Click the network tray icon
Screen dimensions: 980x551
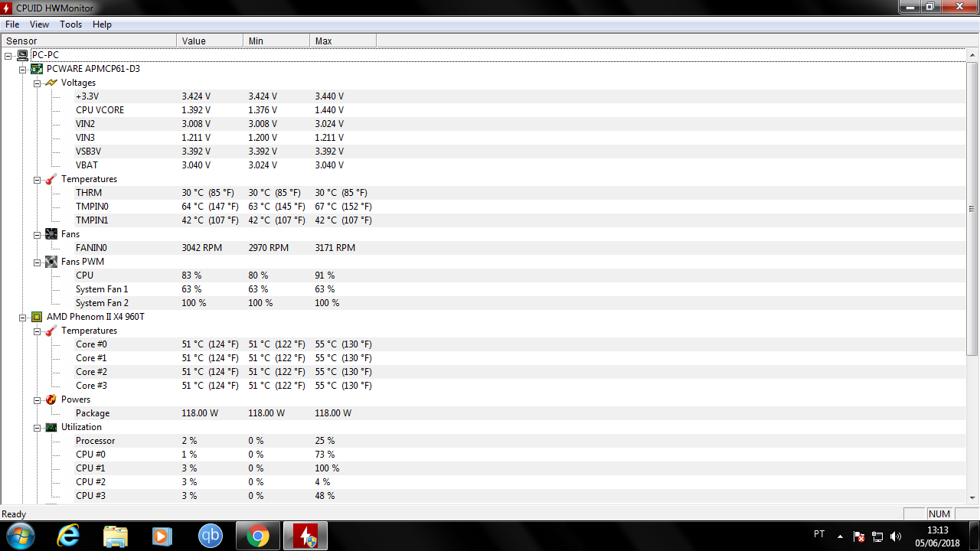tap(877, 536)
